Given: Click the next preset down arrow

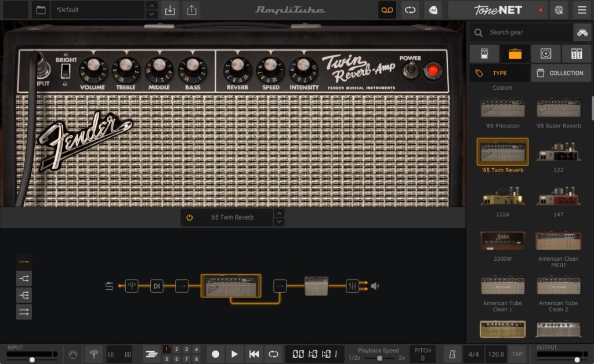Looking at the screenshot, I should (151, 14).
